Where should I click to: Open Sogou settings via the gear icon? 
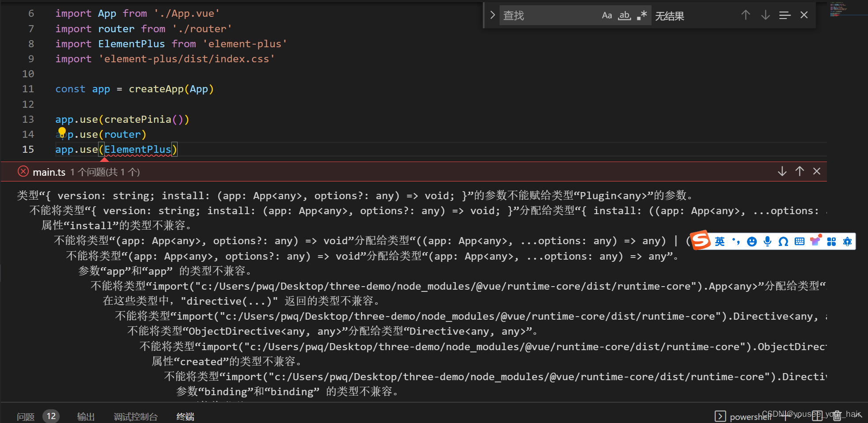coord(847,242)
